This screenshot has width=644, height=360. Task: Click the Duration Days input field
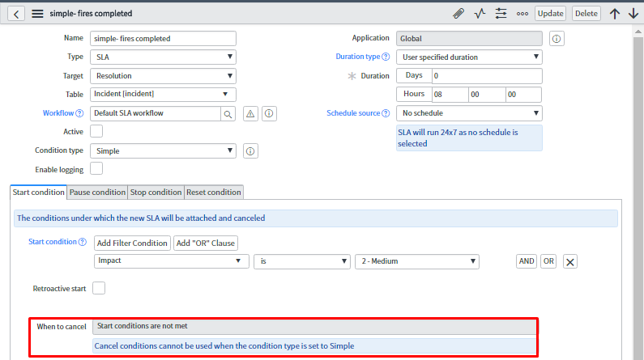[x=487, y=76]
